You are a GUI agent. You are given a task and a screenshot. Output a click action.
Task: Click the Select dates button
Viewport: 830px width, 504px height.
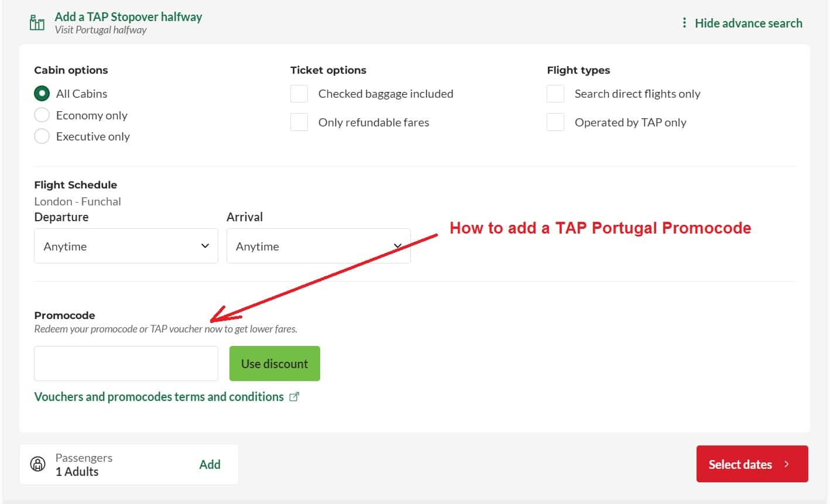[752, 464]
